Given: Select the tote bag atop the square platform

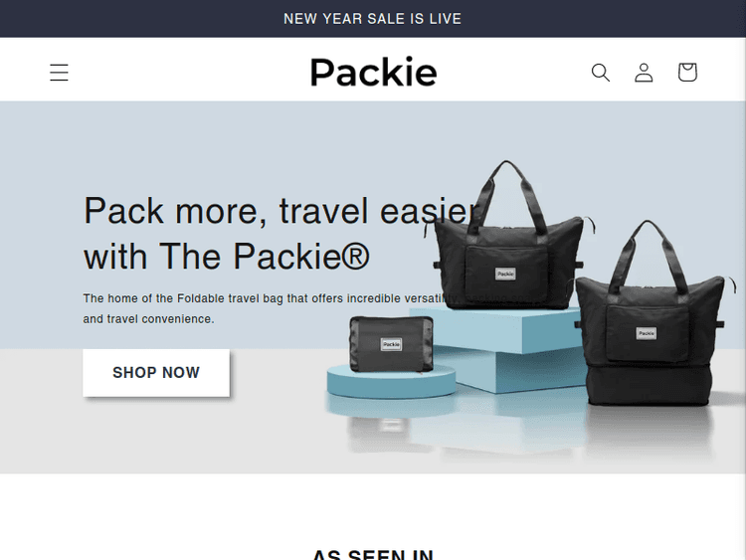Looking at the screenshot, I should (509, 237).
